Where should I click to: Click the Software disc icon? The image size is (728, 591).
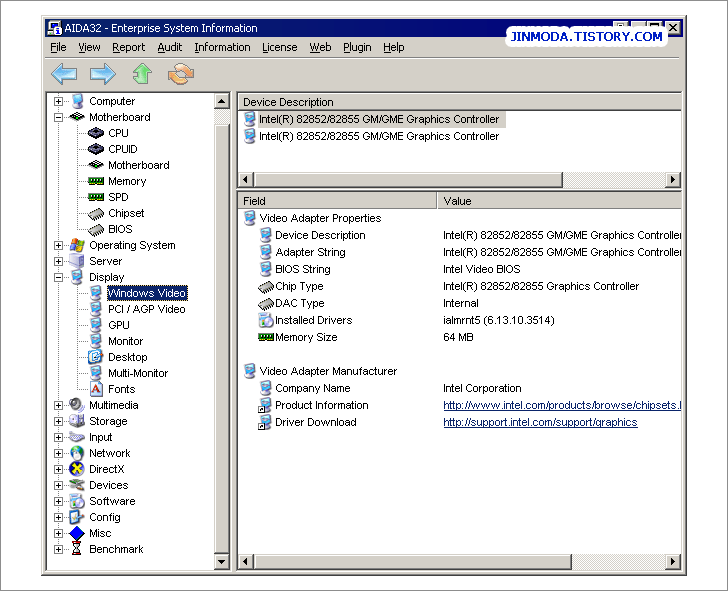pos(77,501)
